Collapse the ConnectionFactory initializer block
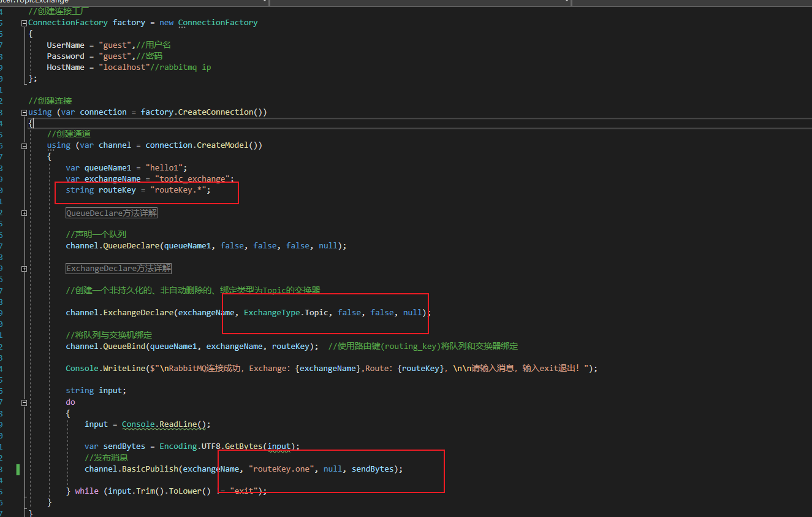This screenshot has height=517, width=812. (24, 23)
